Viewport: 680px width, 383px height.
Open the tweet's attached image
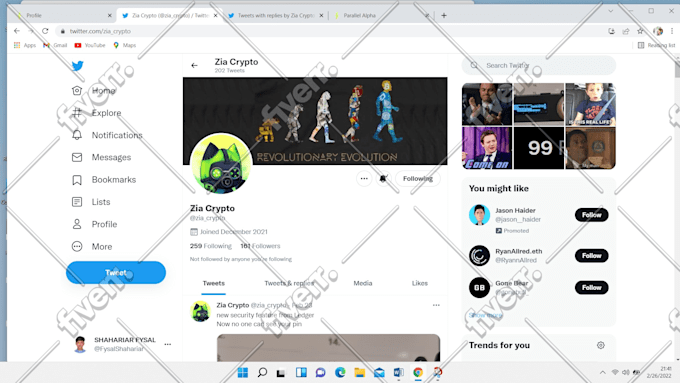[x=328, y=347]
